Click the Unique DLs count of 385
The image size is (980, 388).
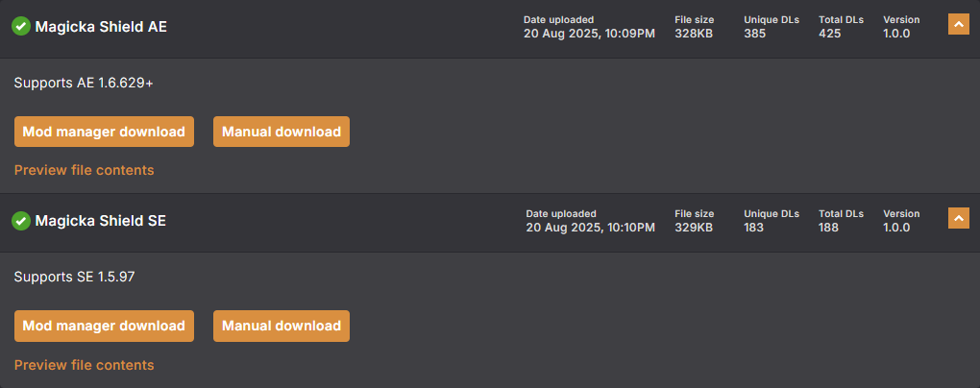point(755,34)
